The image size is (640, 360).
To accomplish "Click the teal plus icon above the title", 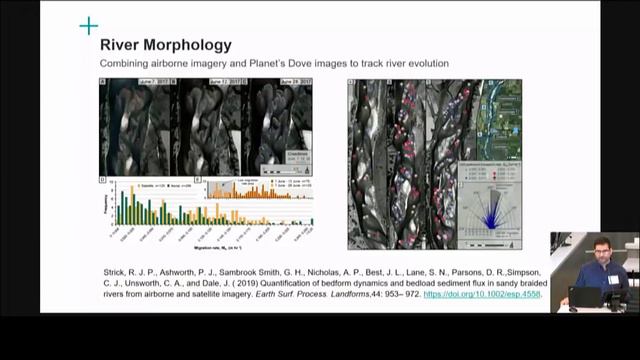I will pos(89,26).
